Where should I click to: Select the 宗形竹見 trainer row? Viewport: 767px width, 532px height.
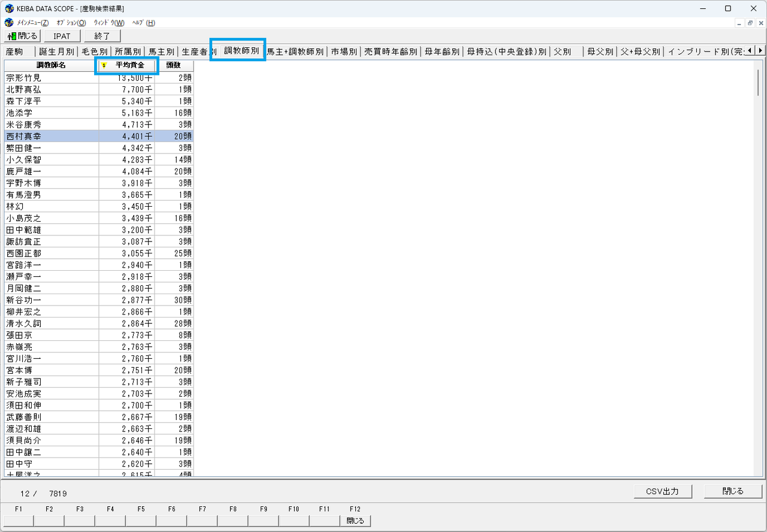(x=99, y=78)
